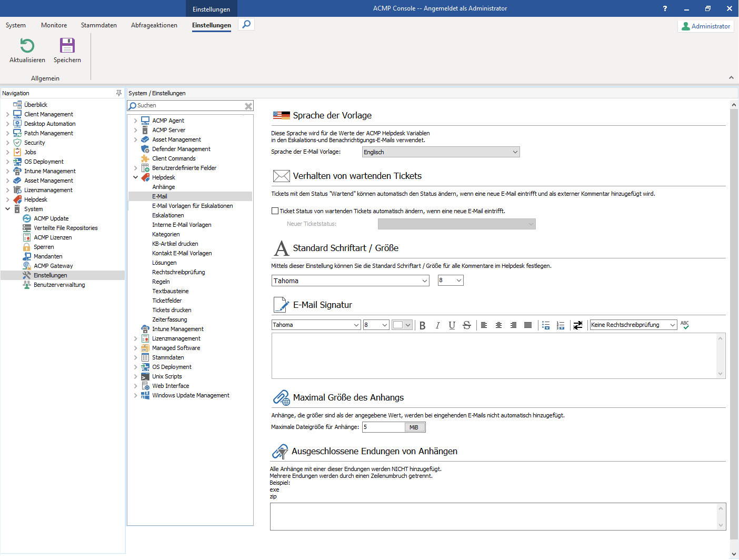Open the font color swatch in signature toolbar
The width and height of the screenshot is (739, 560).
402,325
